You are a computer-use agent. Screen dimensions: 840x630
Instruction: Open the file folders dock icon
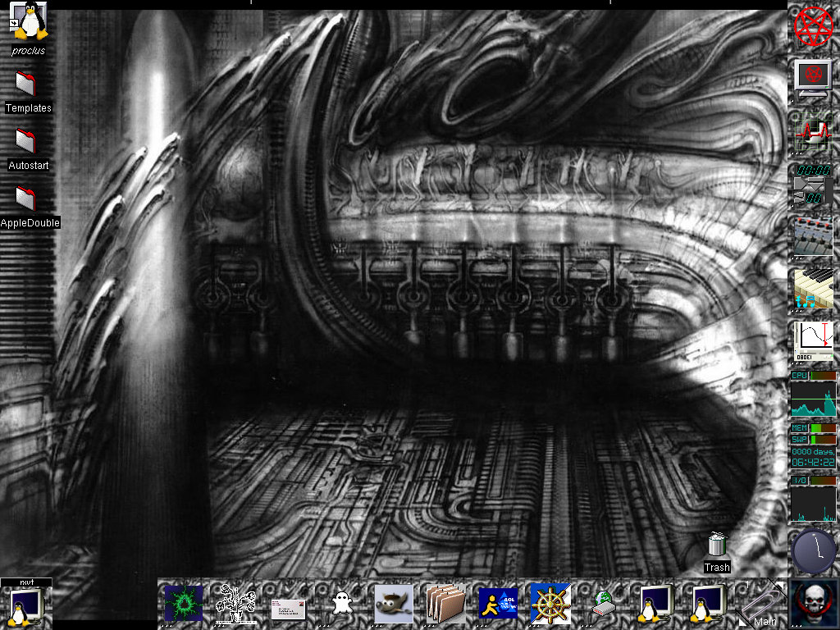(x=445, y=604)
